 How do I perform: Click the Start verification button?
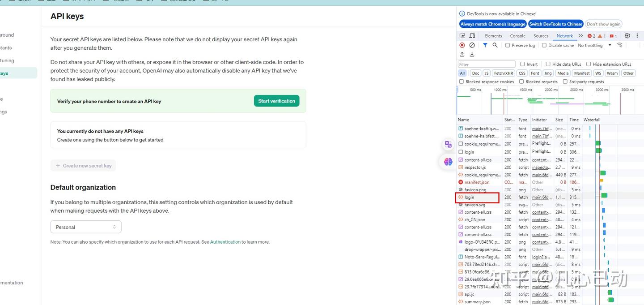[x=276, y=101]
